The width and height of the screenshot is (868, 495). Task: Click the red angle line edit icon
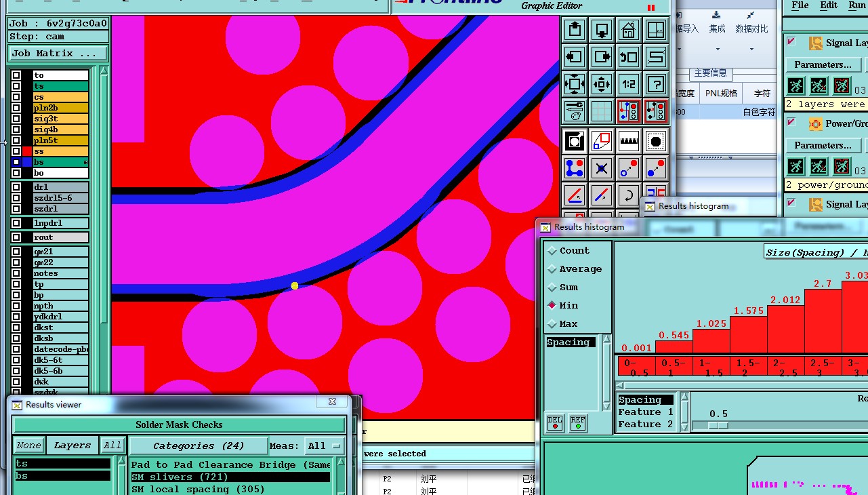pos(575,195)
